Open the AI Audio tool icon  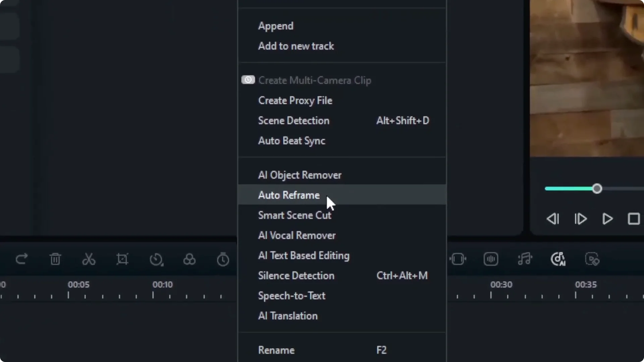[558, 259]
